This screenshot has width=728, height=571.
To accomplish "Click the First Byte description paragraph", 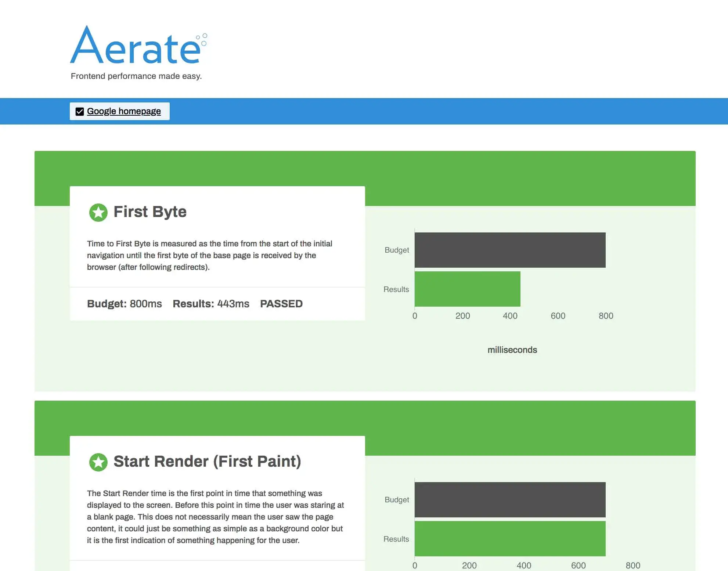I will point(209,255).
